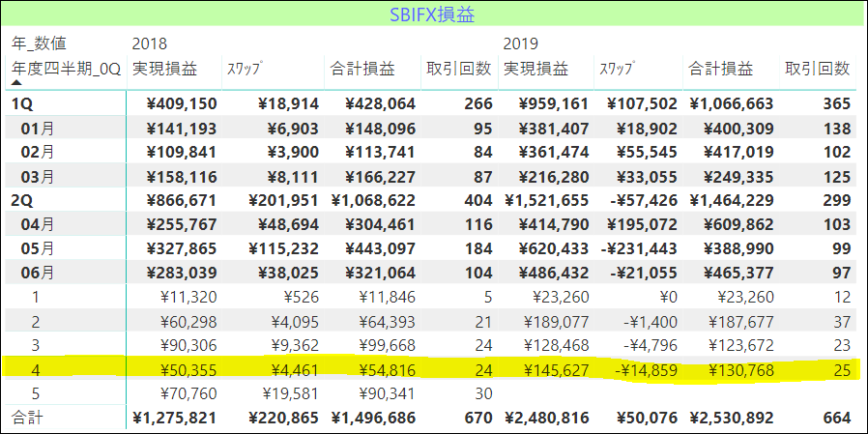Click the week 3 cell ¥99,668
This screenshot has height=434, width=868.
387,346
